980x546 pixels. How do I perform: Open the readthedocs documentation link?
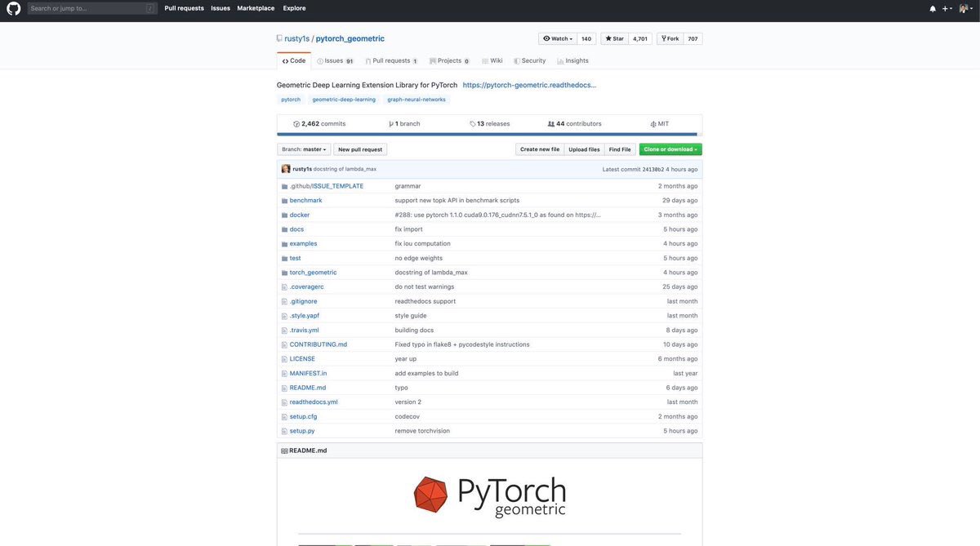[529, 85]
